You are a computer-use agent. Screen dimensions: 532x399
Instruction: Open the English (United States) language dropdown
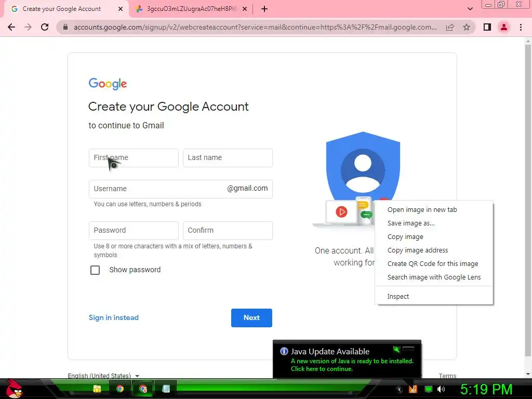(103, 376)
